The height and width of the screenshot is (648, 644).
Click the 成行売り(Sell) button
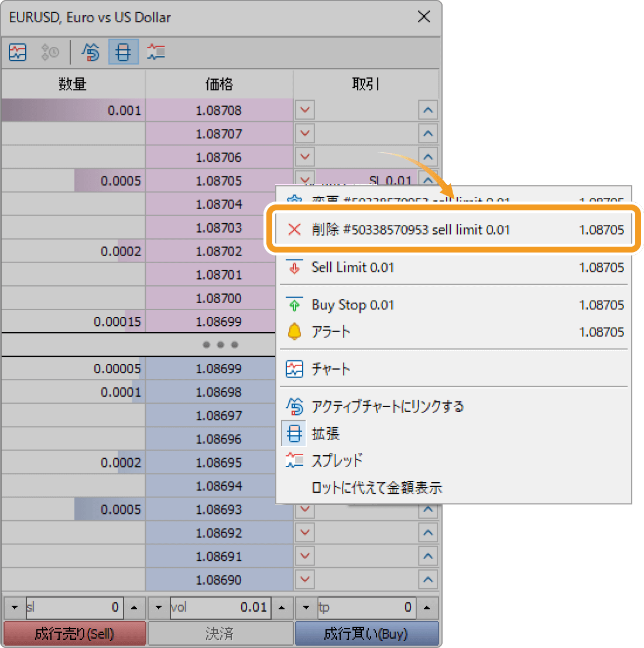(x=75, y=633)
